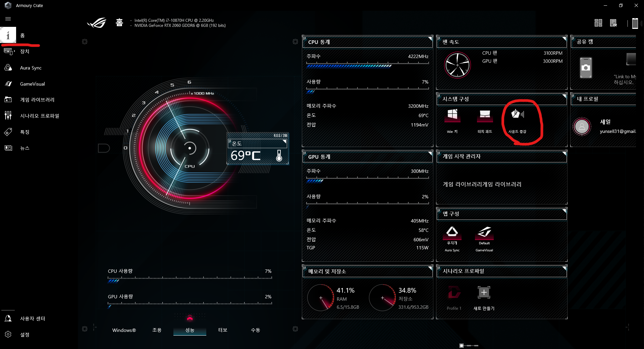
Task: Go to the 홈 home page icon
Action: coord(8,35)
